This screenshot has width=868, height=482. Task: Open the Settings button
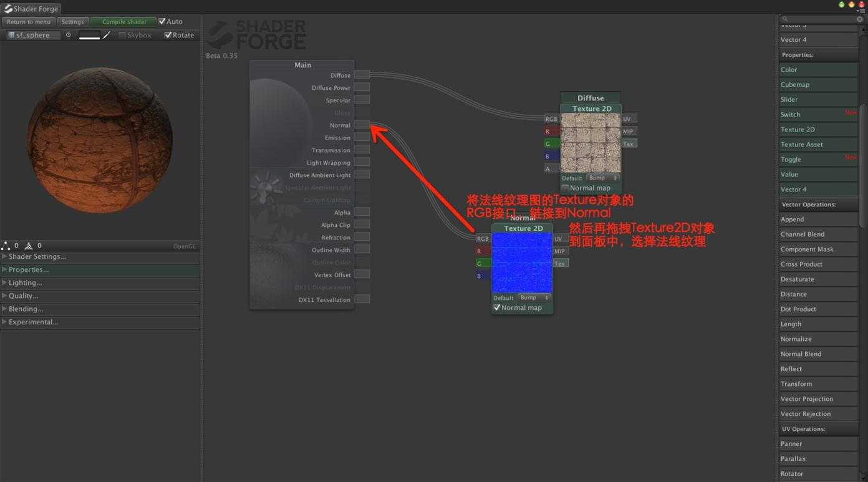click(x=72, y=22)
